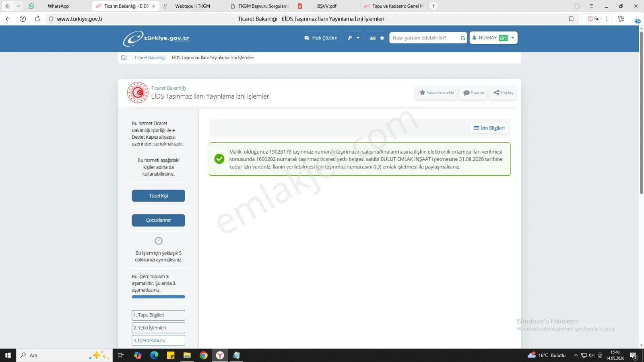The width and height of the screenshot is (644, 362).
Task: Open the ID card services icon
Action: [373, 38]
